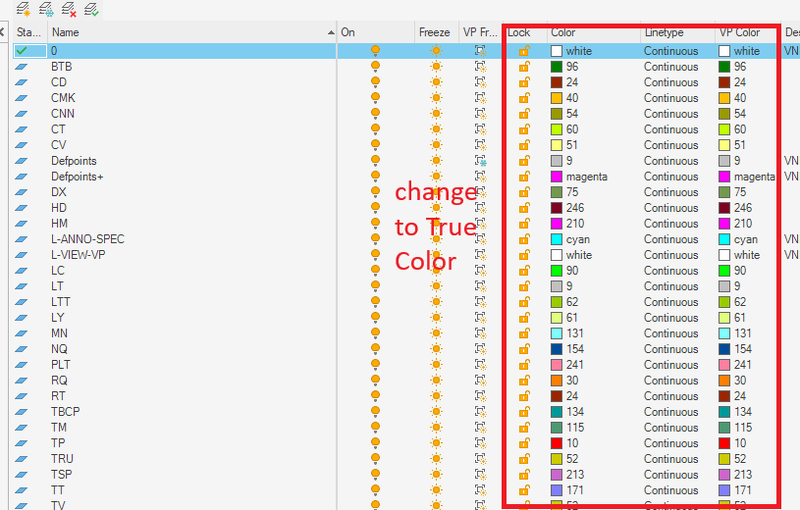Turn off layer CMK light bulb

376,98
